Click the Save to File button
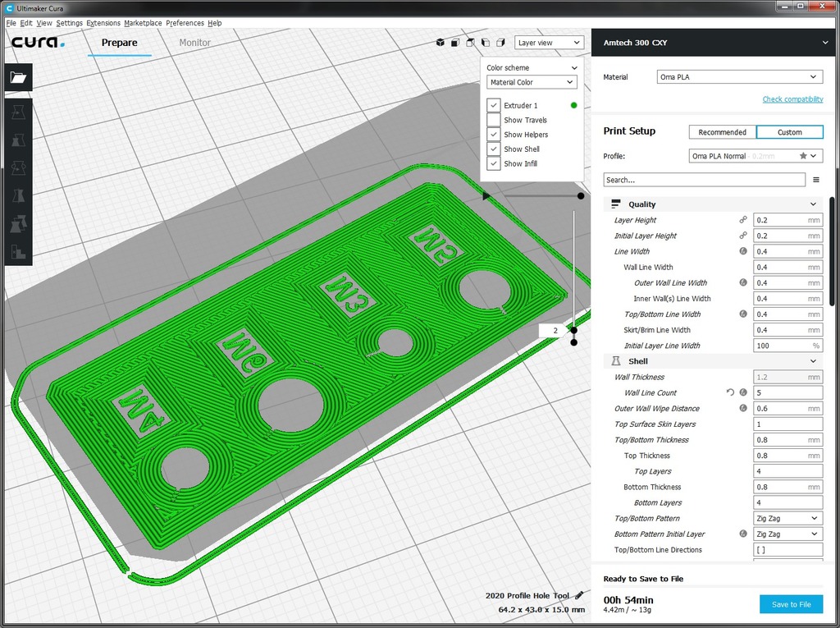840x628 pixels. tap(791, 604)
